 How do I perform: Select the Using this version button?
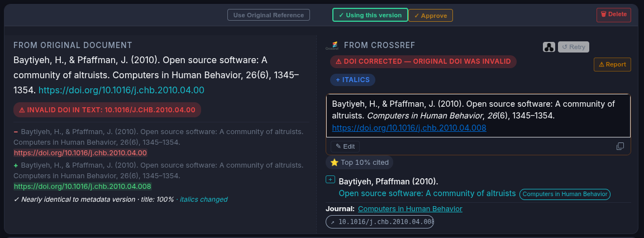(x=370, y=15)
